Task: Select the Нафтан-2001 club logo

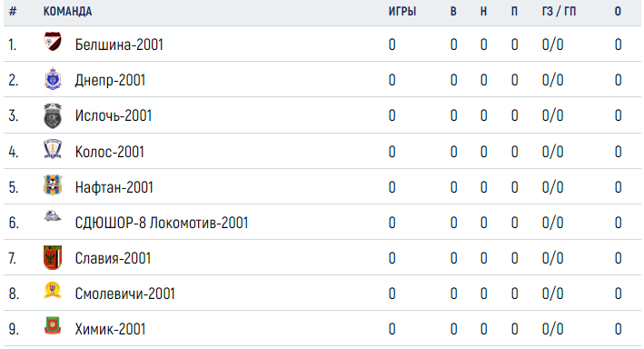Action: pos(53,185)
